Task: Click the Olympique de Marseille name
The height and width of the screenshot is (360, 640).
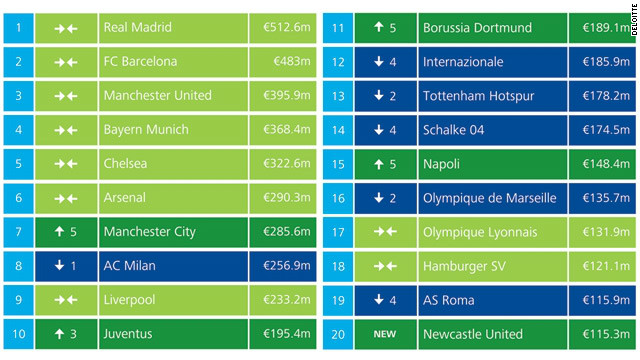Action: coord(489,198)
